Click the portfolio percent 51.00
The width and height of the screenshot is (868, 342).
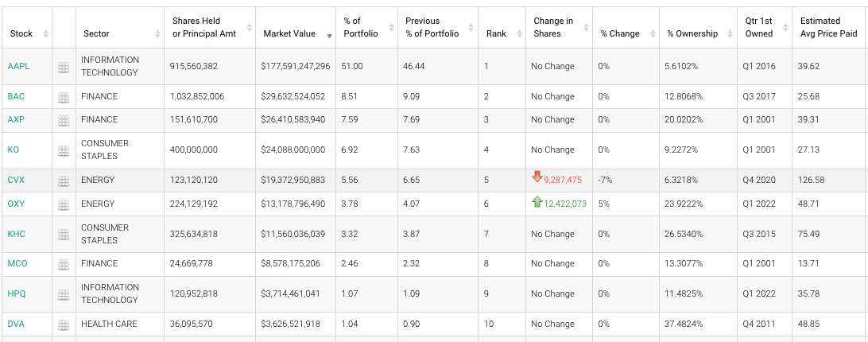click(352, 67)
